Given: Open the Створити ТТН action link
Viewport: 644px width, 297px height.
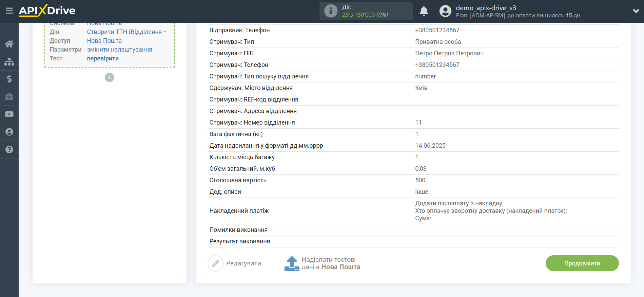Looking at the screenshot, I should 126,32.
